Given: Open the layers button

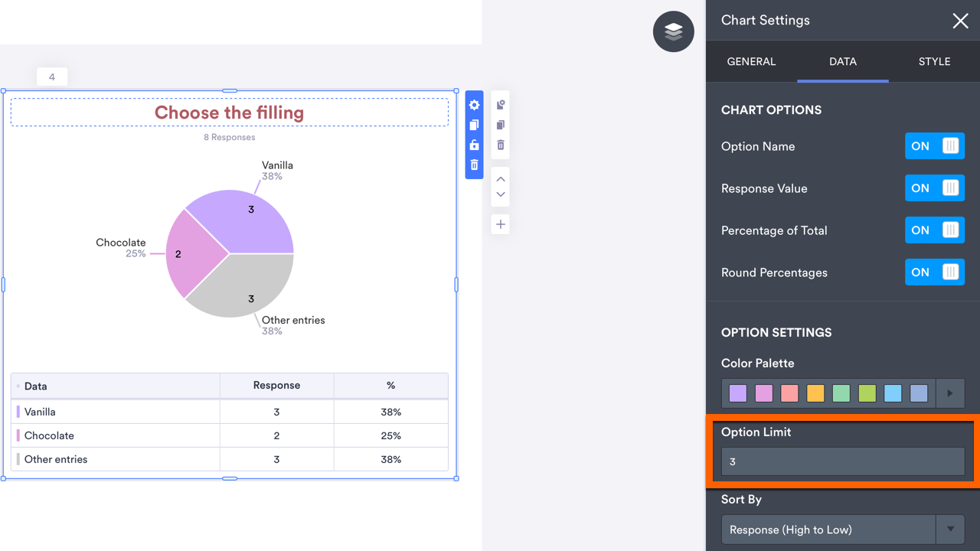Looking at the screenshot, I should [x=674, y=31].
